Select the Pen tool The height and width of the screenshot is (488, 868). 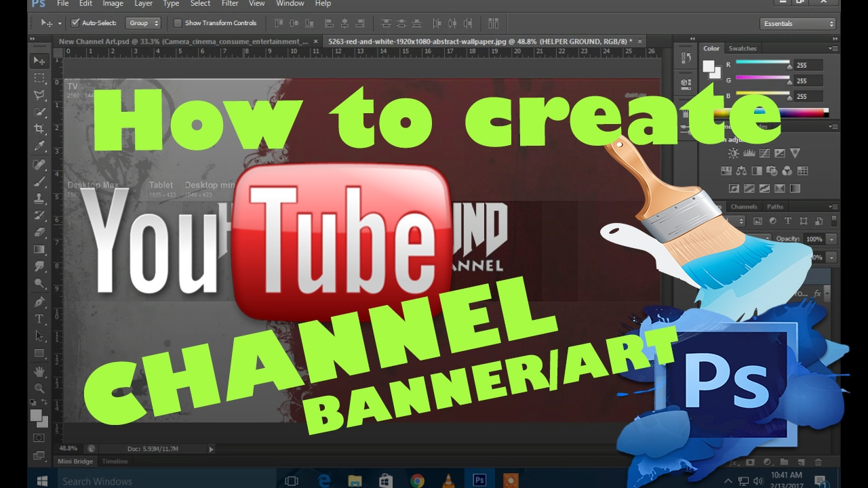click(39, 302)
